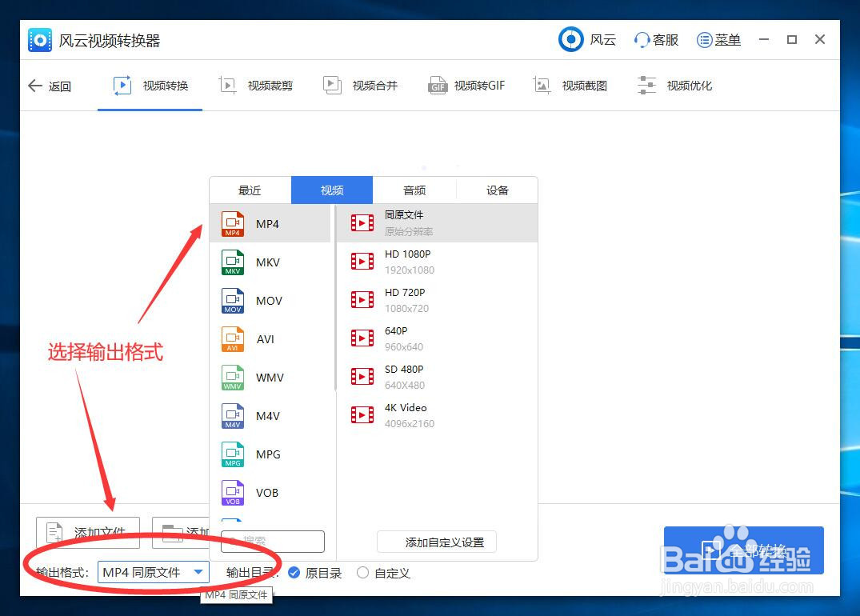
Task: Select HD 720P film icon preset
Action: tap(362, 299)
